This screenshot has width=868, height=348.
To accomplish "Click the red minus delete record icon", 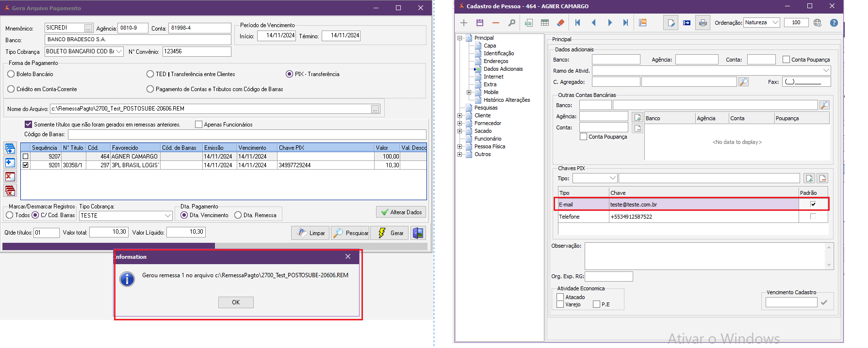I will click(x=495, y=23).
